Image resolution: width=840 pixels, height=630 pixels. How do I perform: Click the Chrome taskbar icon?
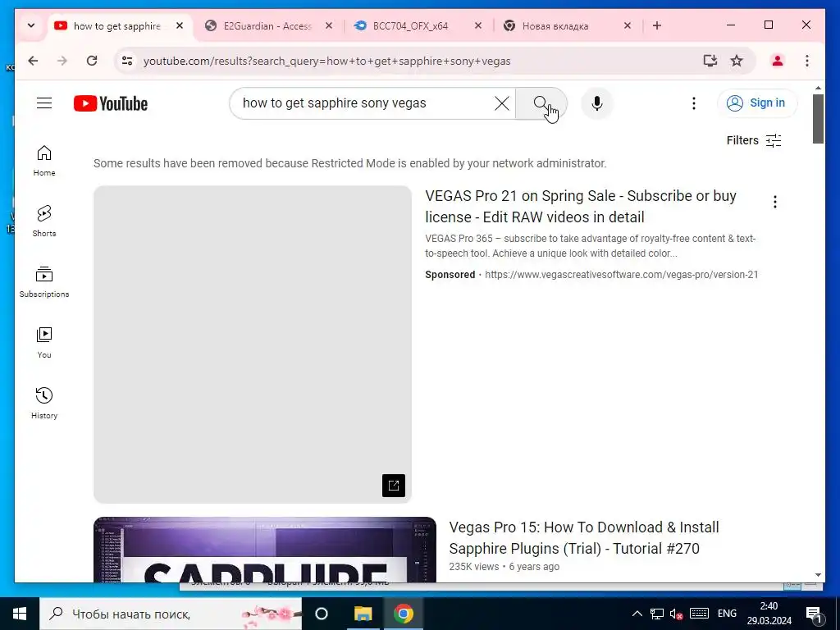[x=404, y=614]
